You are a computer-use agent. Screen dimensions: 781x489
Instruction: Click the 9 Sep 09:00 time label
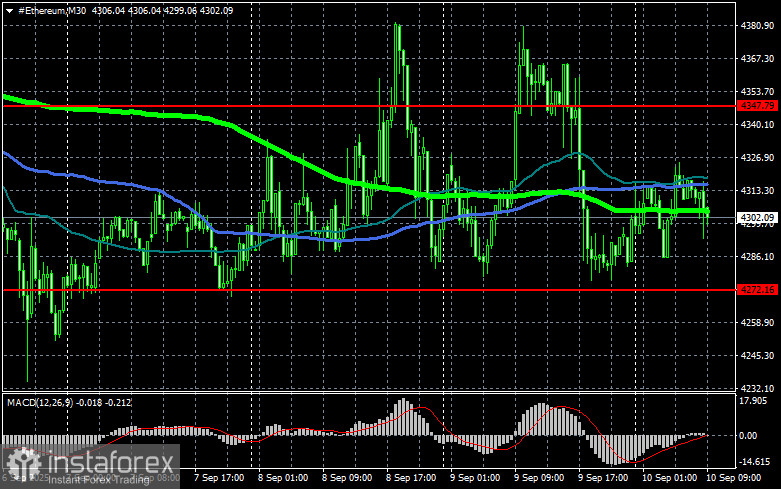click(539, 478)
